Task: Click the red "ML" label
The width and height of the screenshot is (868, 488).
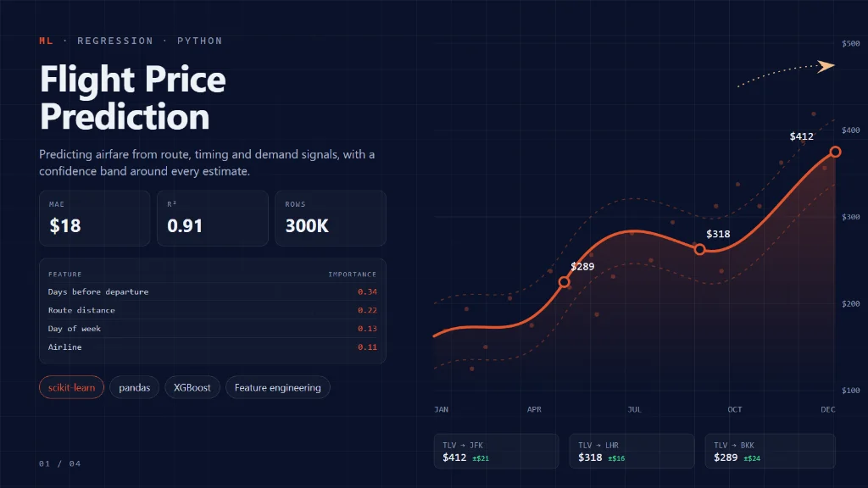Action: click(46, 41)
